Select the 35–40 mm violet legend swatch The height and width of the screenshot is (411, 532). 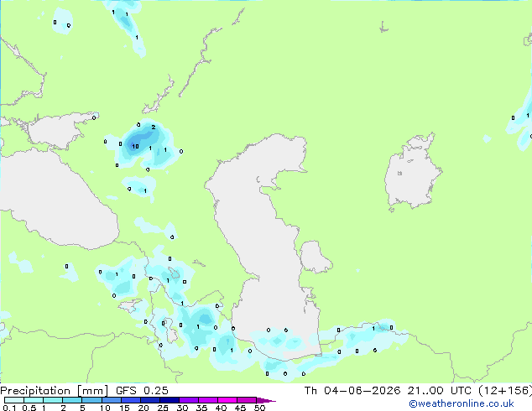click(x=207, y=400)
